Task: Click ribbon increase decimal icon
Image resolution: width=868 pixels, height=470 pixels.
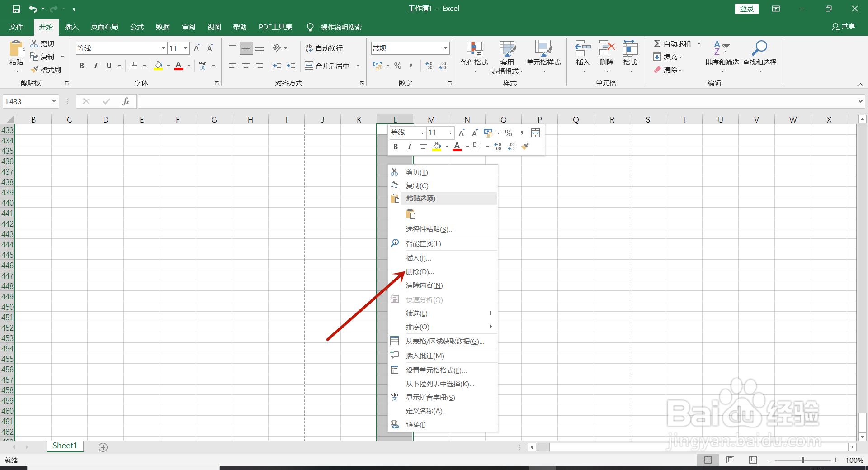Action: pos(429,66)
